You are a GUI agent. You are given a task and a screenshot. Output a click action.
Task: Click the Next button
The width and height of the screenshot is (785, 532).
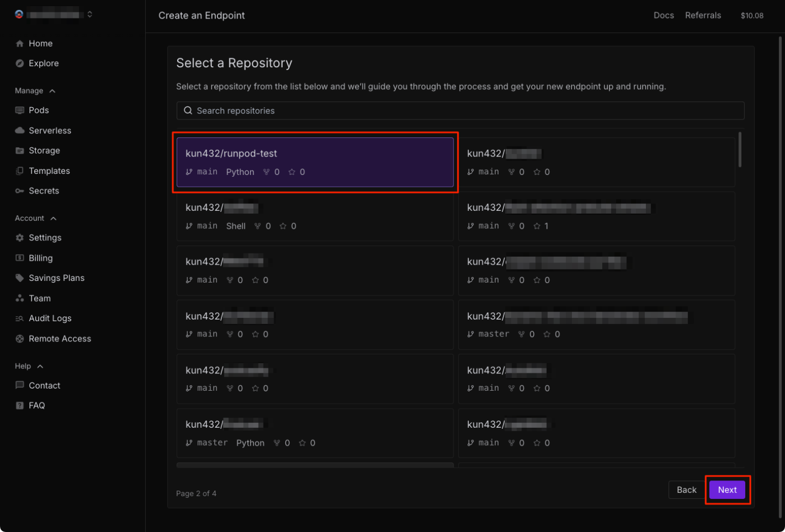(727, 490)
